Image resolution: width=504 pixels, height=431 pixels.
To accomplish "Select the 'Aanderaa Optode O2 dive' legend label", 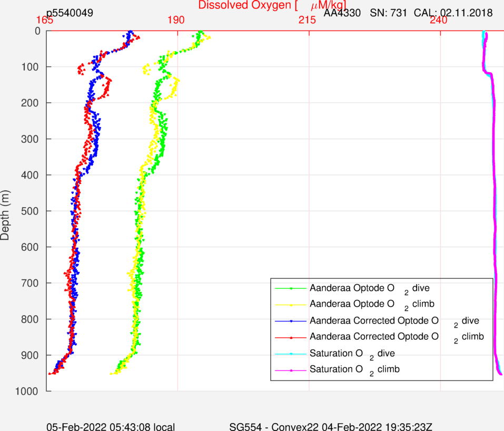I will point(370,289).
